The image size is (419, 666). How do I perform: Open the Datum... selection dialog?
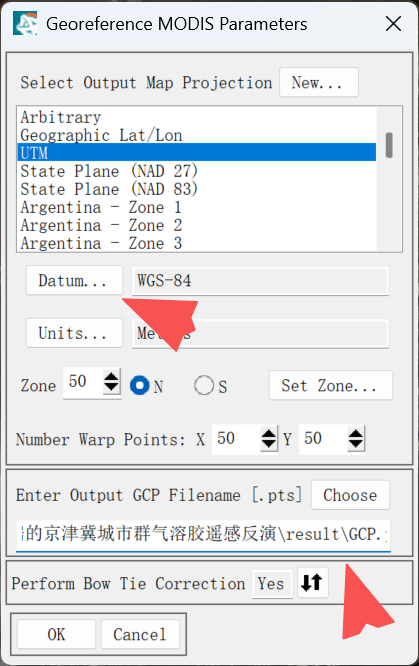coord(74,280)
